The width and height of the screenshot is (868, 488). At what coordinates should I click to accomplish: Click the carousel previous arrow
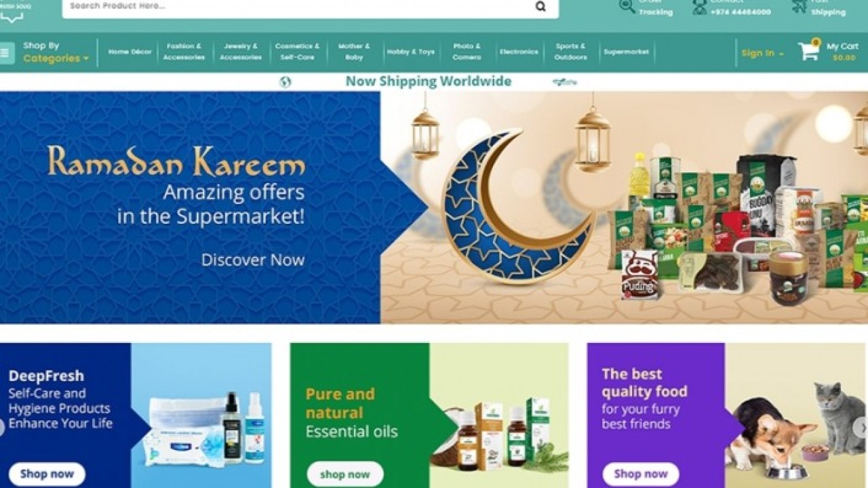(x=2, y=428)
